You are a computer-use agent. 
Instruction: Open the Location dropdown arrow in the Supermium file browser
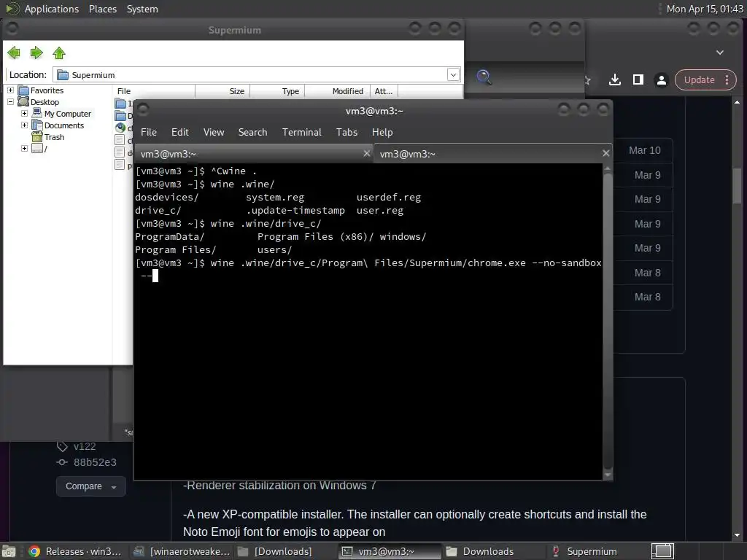453,75
